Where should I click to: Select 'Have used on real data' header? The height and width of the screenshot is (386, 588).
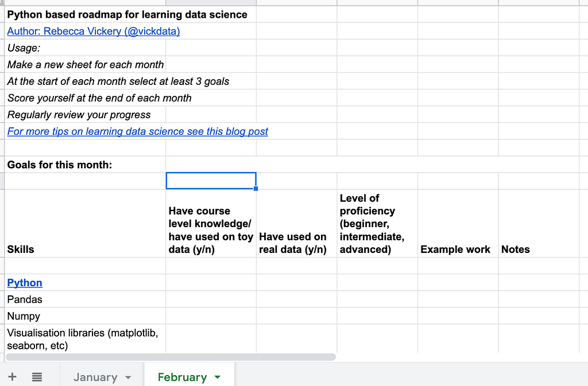click(297, 224)
